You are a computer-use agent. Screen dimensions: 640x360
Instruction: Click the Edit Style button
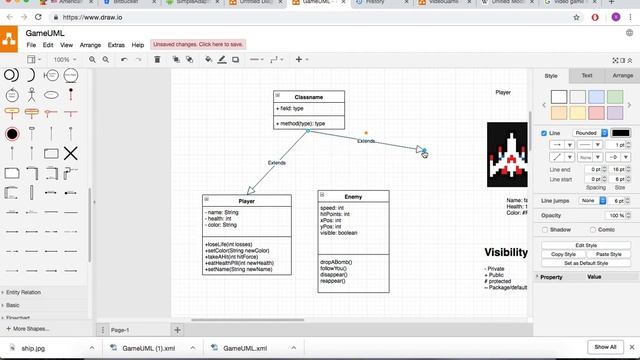pos(586,245)
